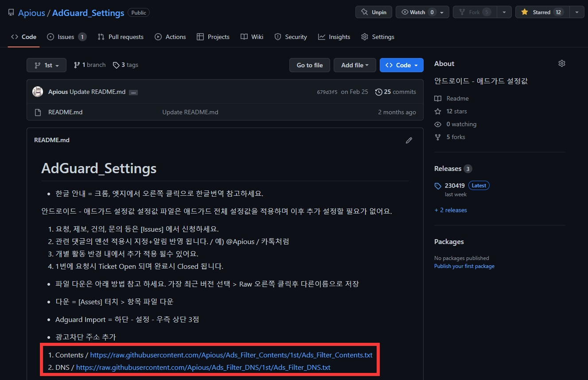Click the Issues counter badge showing 1

pos(82,37)
